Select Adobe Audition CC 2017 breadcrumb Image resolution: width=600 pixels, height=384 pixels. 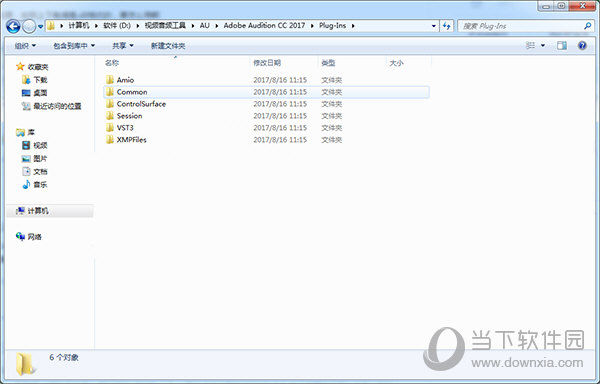point(264,26)
